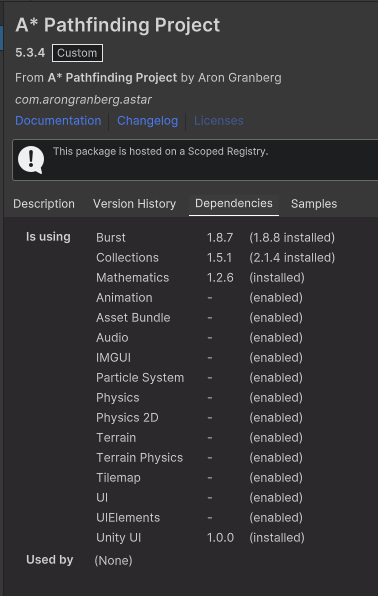The width and height of the screenshot is (378, 596).
Task: Click the Burst version 1.8.7 value
Action: pyautogui.click(x=220, y=238)
